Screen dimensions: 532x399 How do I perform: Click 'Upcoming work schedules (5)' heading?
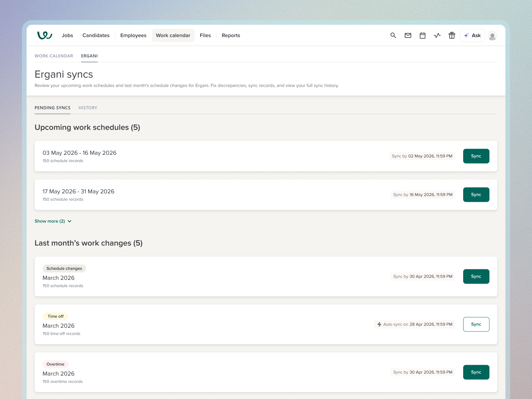87,127
